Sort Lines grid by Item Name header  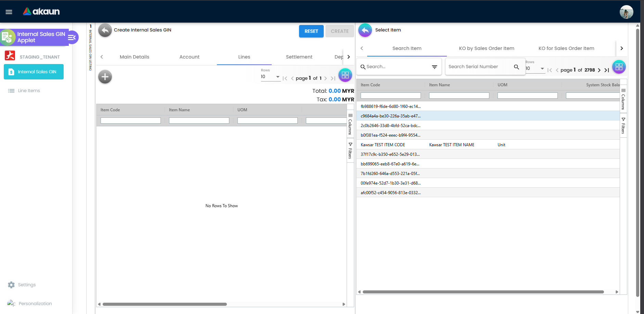click(179, 110)
